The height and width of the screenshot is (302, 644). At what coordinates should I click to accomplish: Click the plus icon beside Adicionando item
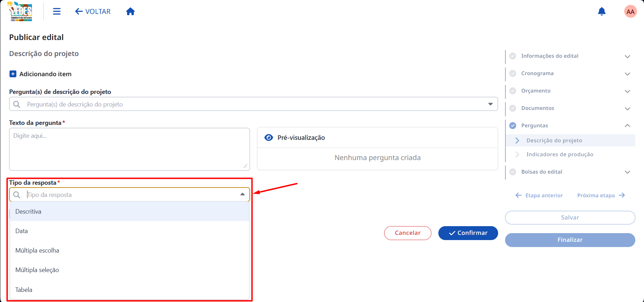pos(13,74)
